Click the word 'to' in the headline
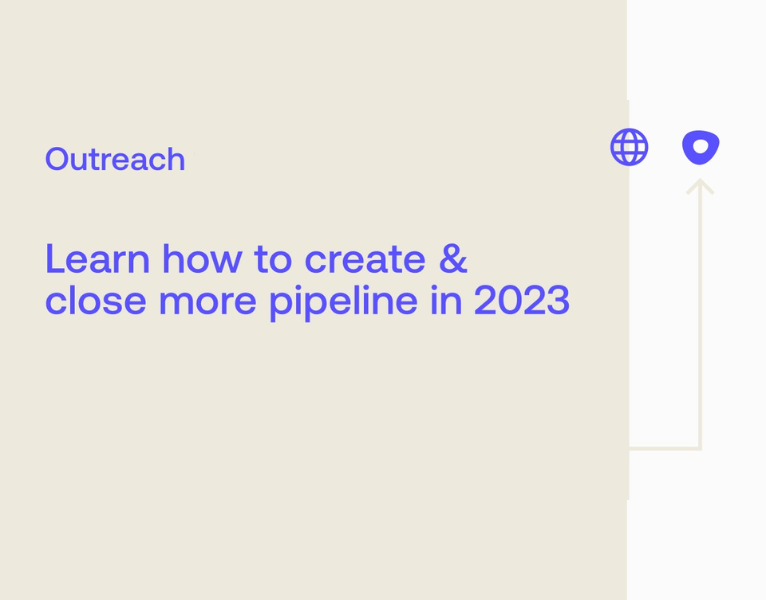Viewport: 766px width, 600px height. [x=272, y=259]
